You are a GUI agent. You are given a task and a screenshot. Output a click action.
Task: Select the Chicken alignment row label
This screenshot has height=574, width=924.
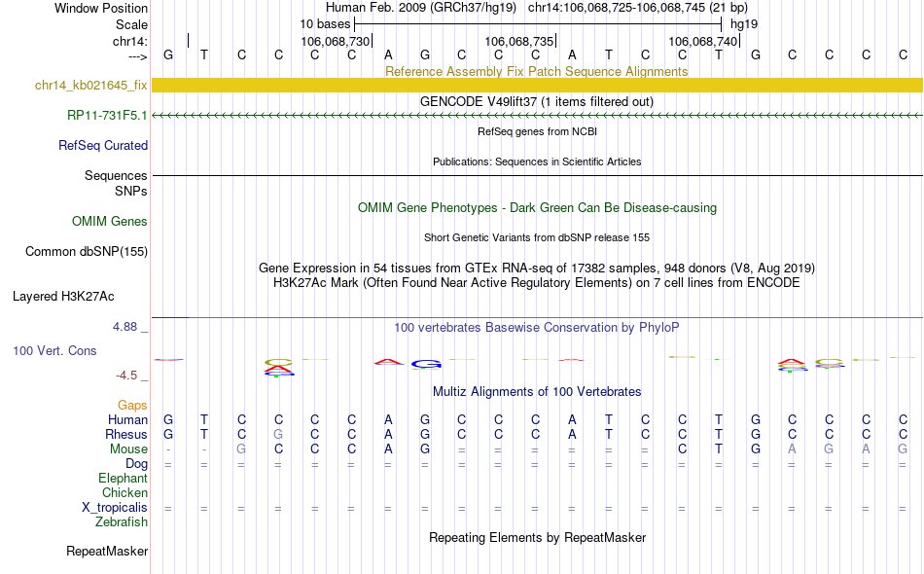[x=124, y=492]
